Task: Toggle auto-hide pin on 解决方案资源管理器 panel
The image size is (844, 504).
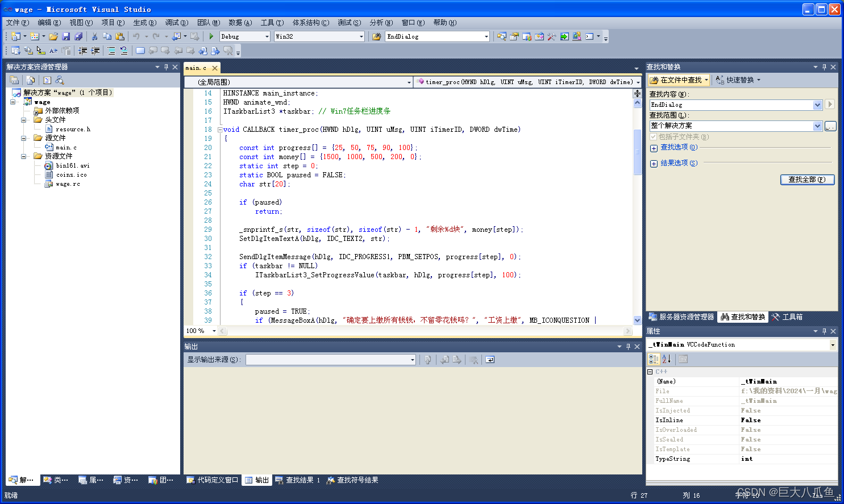Action: pos(166,67)
